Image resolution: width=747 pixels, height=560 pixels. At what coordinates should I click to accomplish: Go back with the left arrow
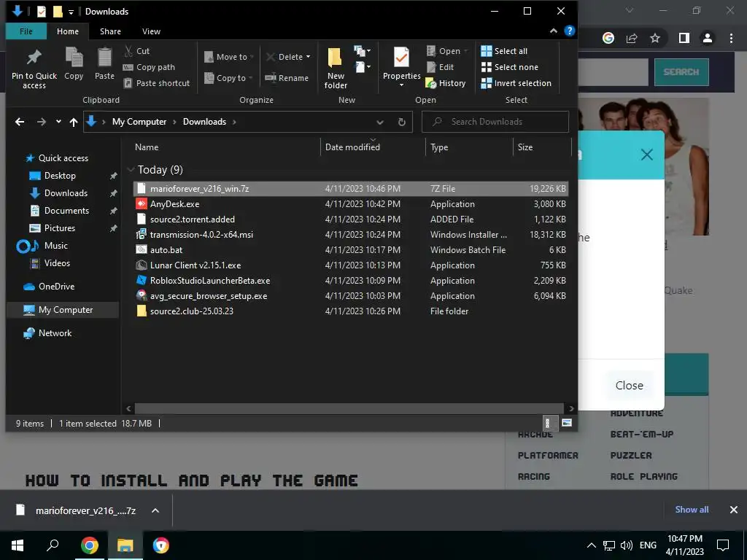[x=20, y=122]
